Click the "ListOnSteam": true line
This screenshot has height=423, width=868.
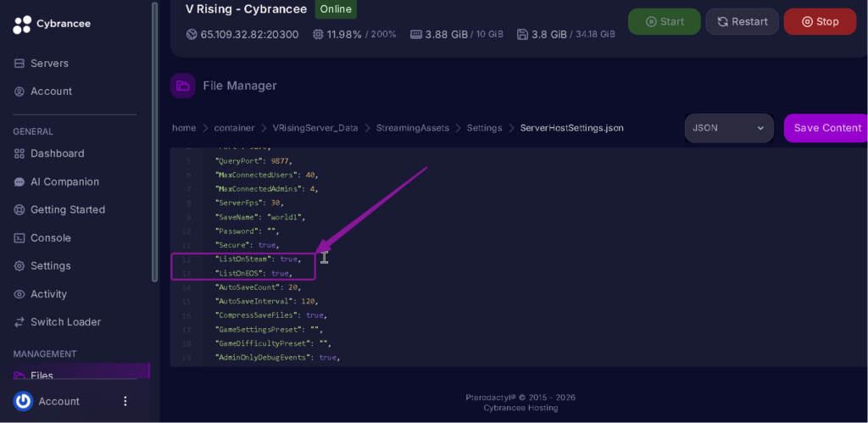click(x=258, y=259)
